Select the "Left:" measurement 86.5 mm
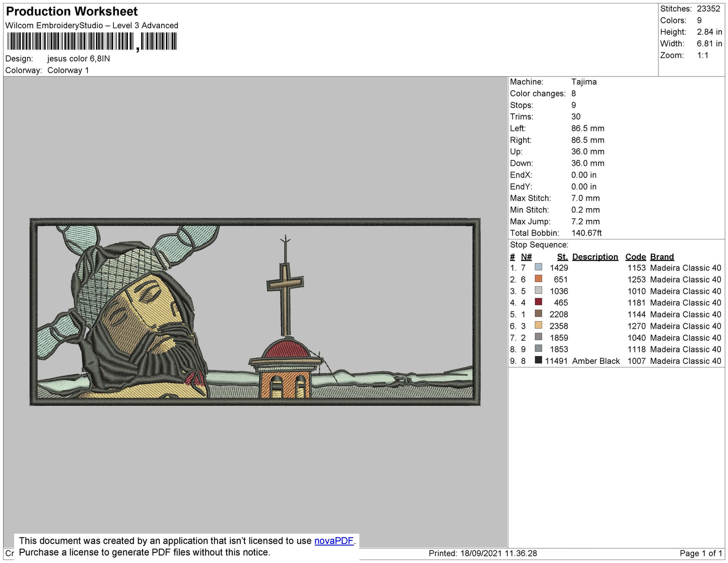This screenshot has height=563, width=728. tap(588, 129)
